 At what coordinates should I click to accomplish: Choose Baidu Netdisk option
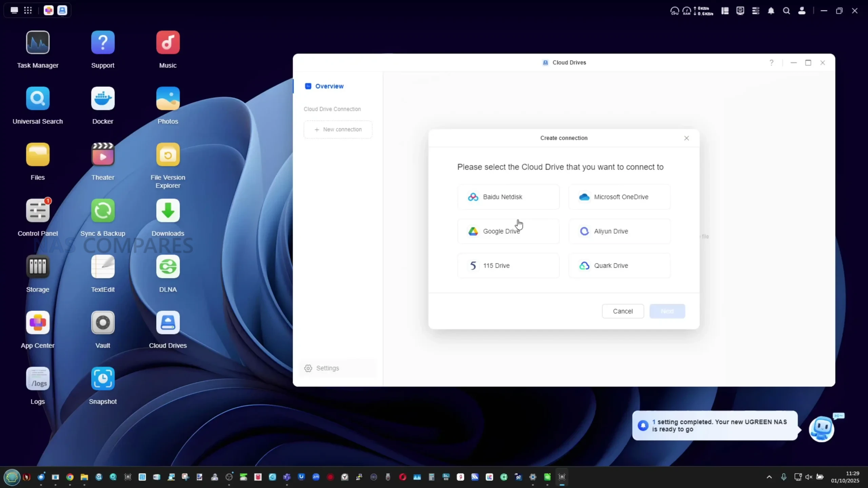(508, 197)
